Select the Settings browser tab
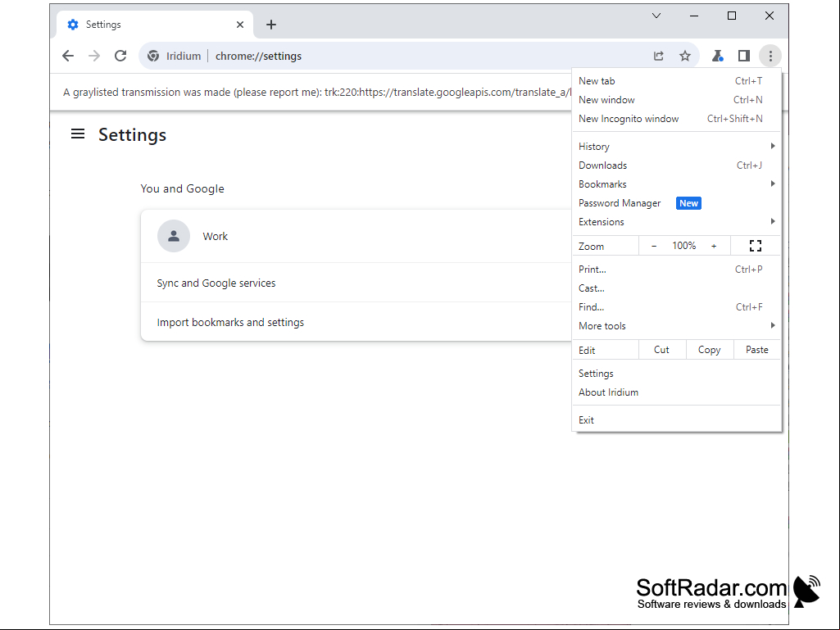 155,25
